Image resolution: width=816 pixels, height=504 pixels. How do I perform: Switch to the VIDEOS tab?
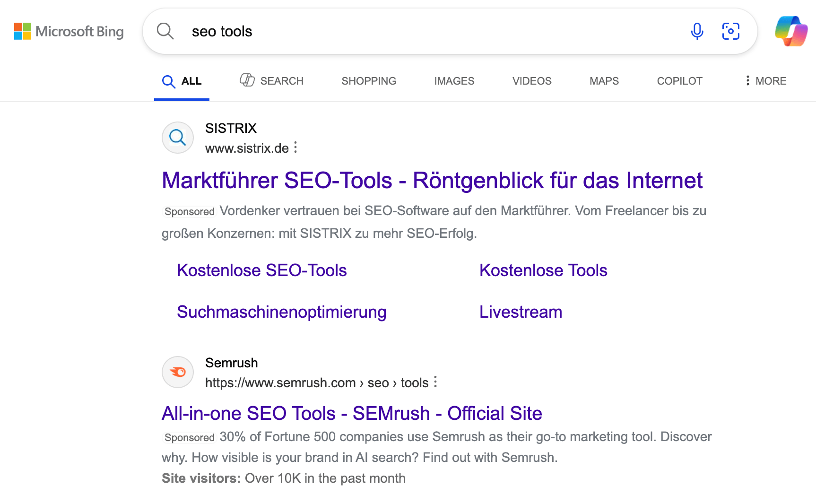pyautogui.click(x=531, y=81)
